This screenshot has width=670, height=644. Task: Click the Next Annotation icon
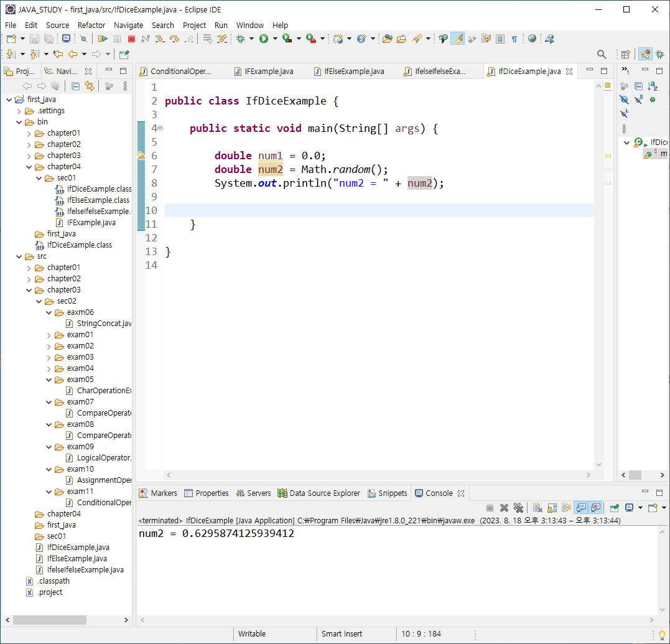pos(11,54)
